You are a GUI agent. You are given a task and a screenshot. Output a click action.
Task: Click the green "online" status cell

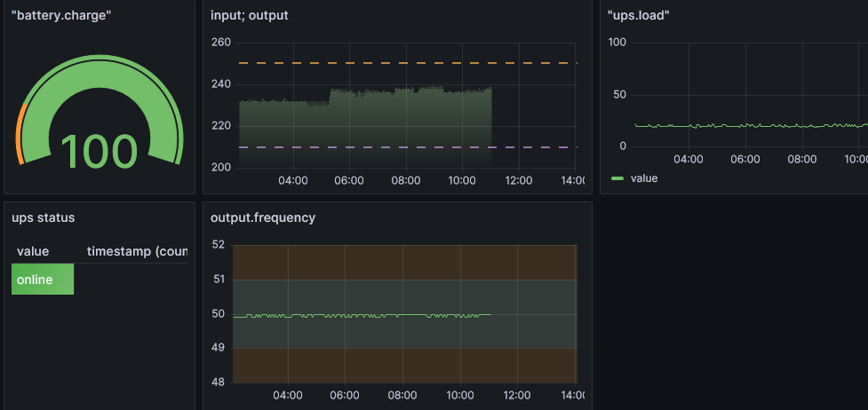point(42,280)
